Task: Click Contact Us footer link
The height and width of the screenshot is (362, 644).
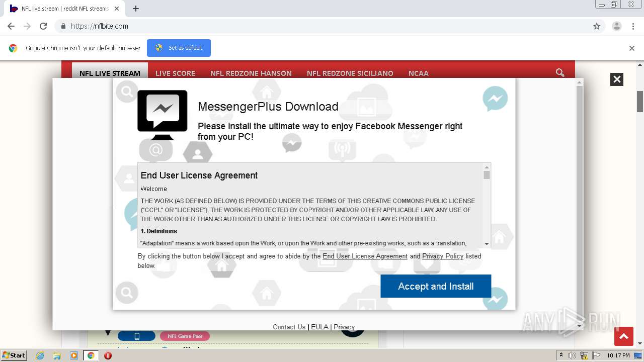Action: 289,327
